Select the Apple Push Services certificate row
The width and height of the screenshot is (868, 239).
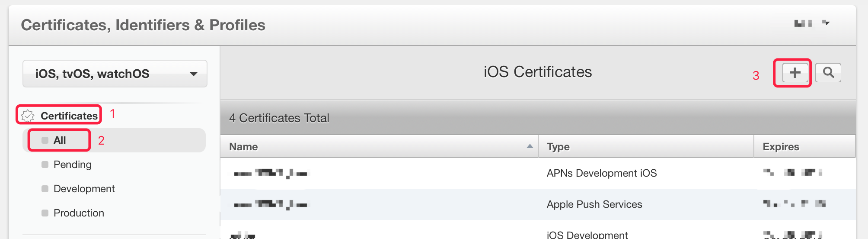(538, 204)
